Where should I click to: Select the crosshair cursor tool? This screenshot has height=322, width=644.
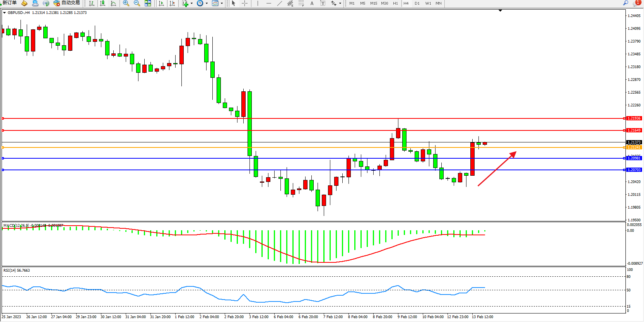(x=244, y=3)
